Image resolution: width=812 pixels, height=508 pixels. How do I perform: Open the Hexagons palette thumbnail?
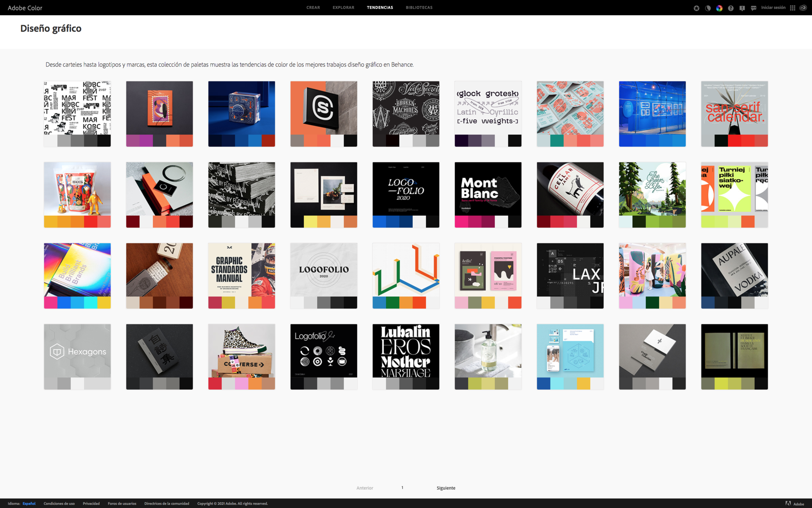tap(77, 351)
